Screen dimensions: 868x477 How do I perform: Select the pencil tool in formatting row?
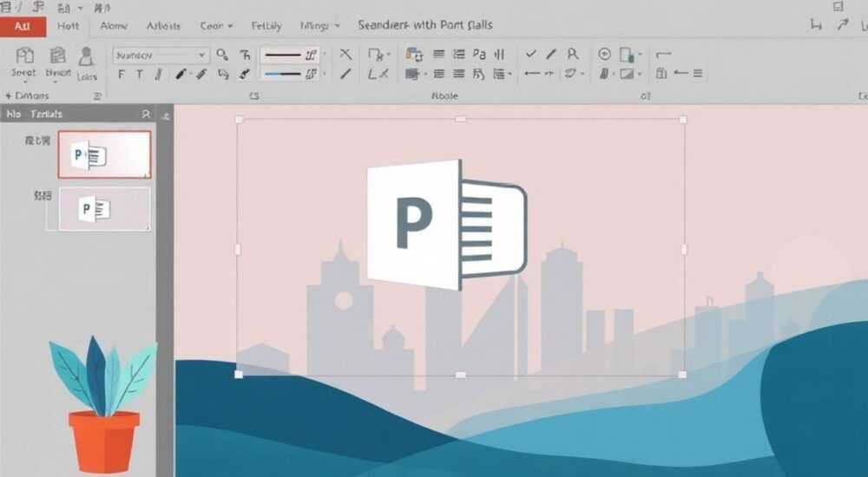point(181,74)
